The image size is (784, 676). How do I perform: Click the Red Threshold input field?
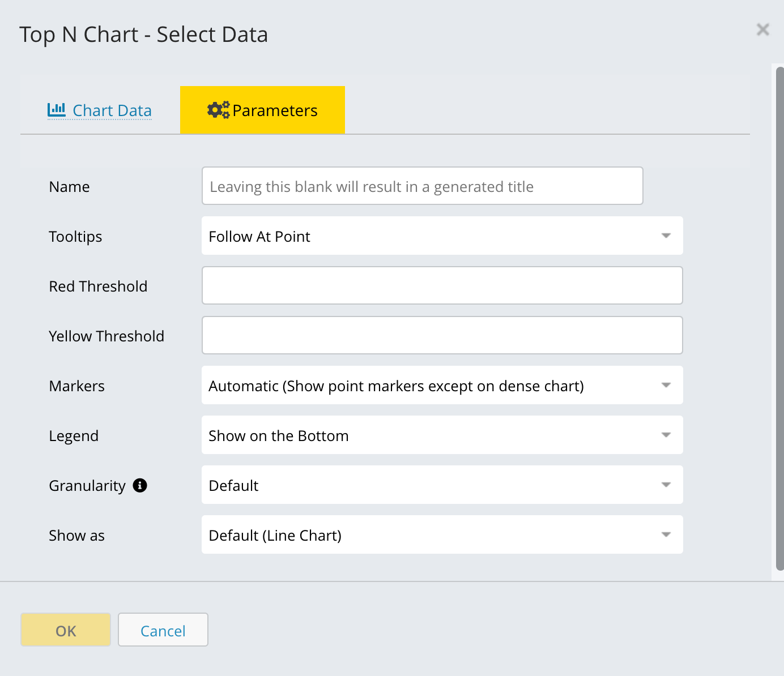click(x=442, y=285)
